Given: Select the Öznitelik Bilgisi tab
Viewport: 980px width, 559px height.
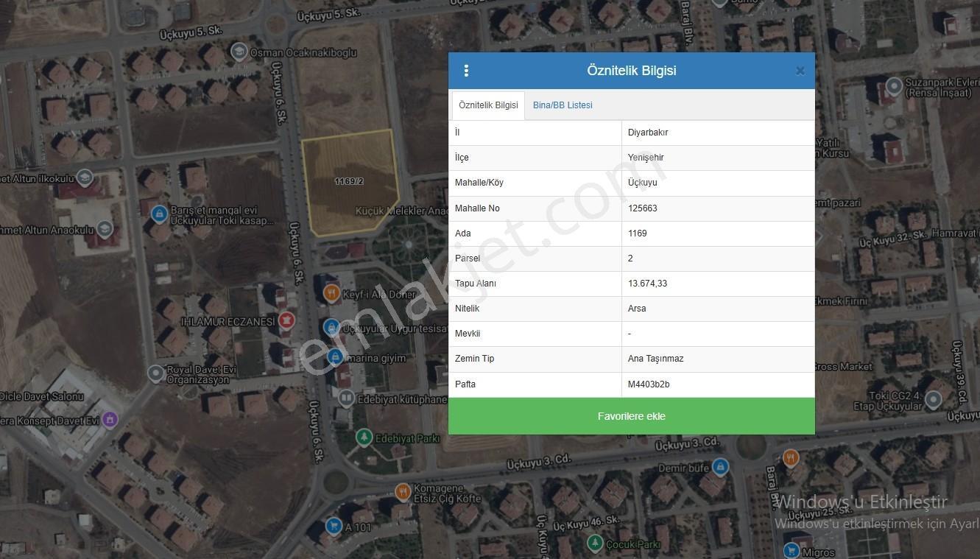Looking at the screenshot, I should pyautogui.click(x=488, y=105).
